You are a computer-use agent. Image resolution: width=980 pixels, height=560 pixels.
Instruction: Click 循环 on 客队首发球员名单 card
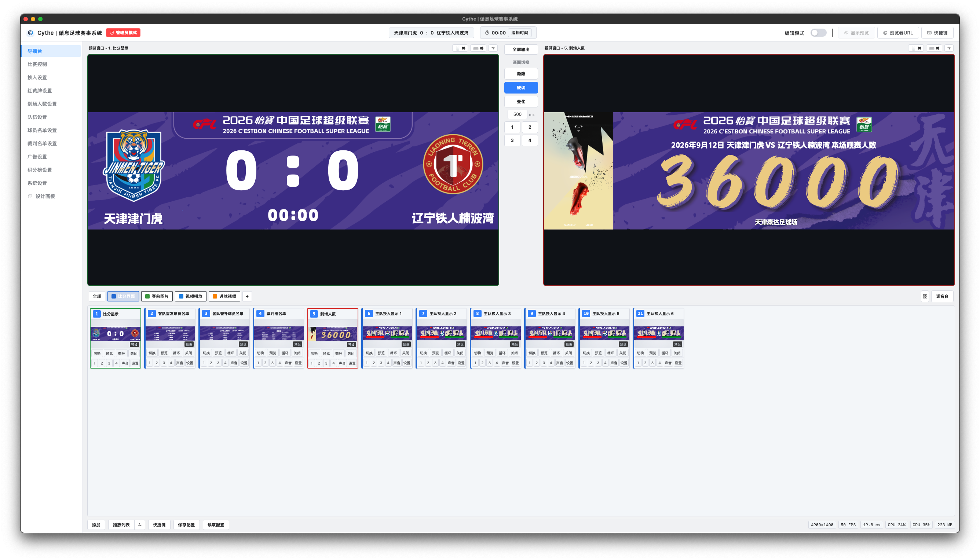click(176, 353)
